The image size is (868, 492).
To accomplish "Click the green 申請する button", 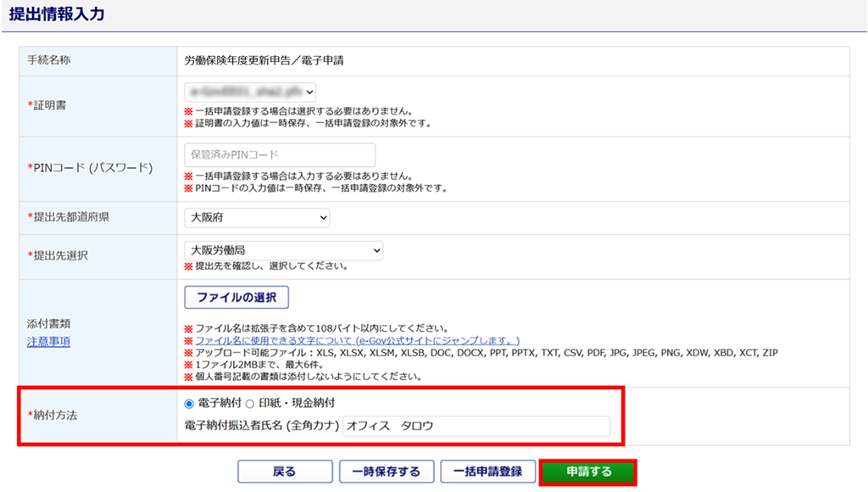I will pyautogui.click(x=588, y=472).
